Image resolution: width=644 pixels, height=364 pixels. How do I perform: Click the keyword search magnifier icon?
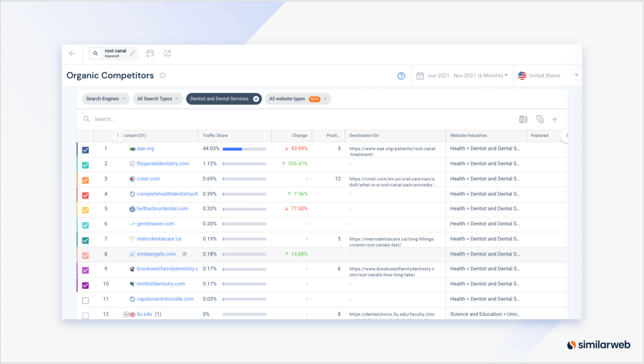[95, 53]
